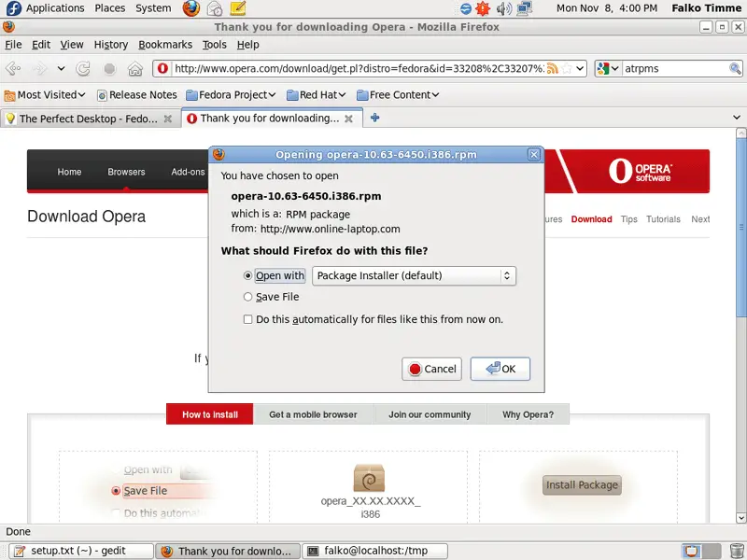Open the History menu
Screen dimensions: 747x560
pos(111,45)
